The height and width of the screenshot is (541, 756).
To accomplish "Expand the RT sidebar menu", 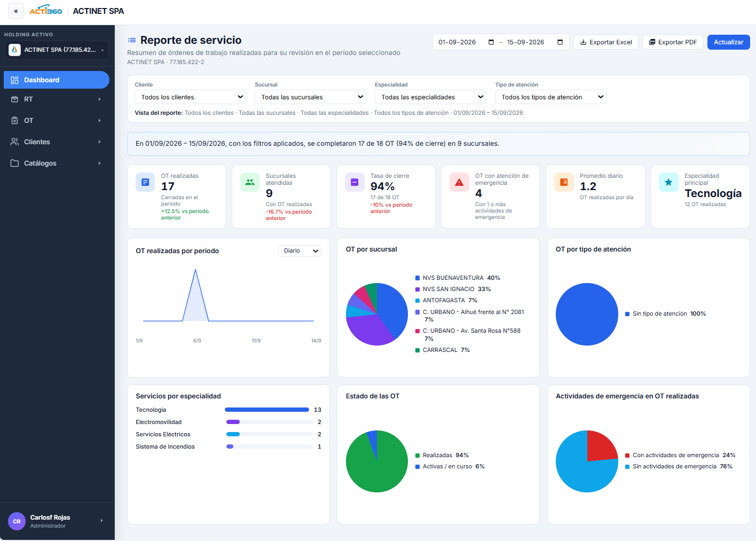I will pyautogui.click(x=99, y=99).
